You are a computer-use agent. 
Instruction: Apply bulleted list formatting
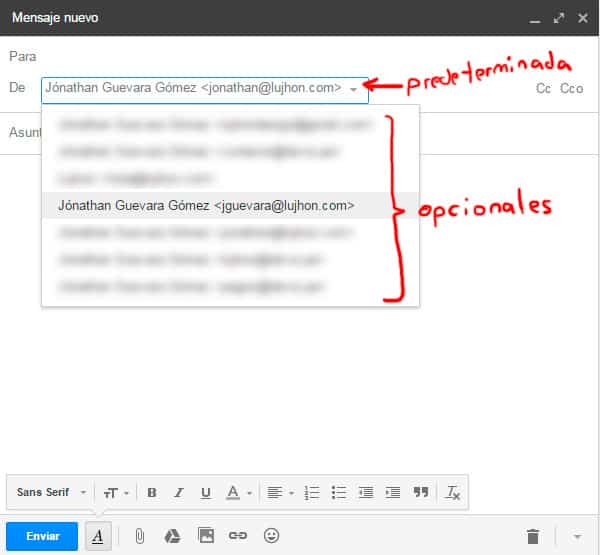339,493
